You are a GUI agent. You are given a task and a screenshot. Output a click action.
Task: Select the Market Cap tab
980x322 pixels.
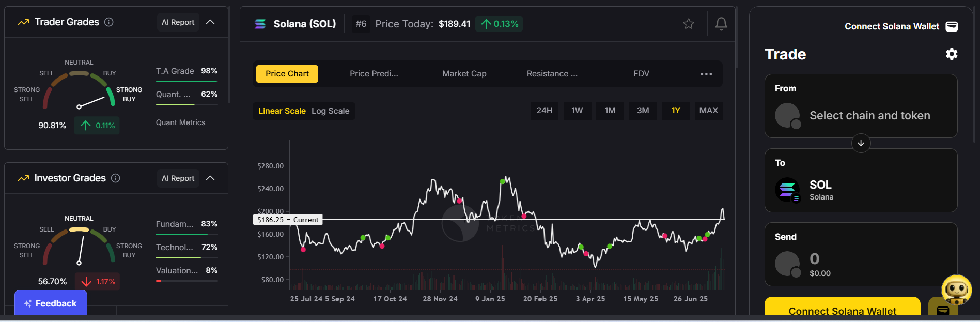[464, 74]
